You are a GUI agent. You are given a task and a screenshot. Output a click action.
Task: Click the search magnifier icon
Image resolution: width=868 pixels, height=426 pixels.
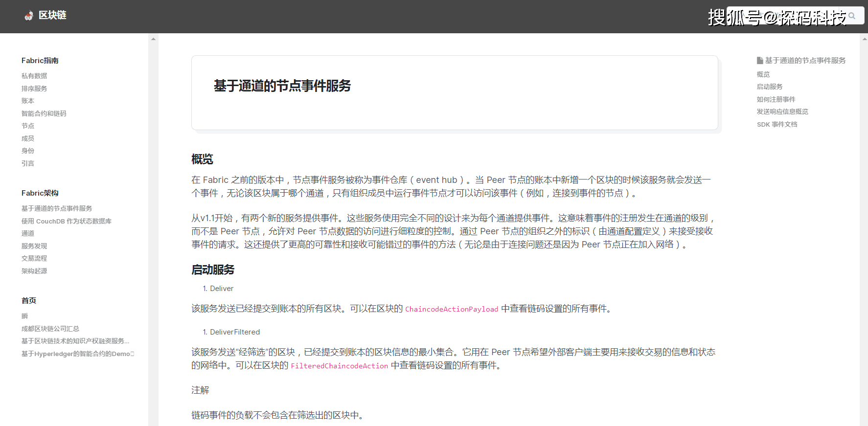click(852, 16)
